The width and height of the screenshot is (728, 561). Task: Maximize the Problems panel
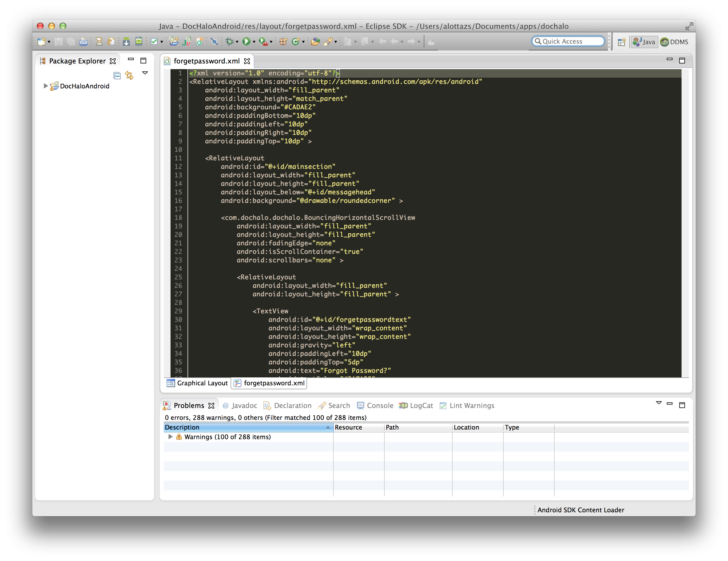pyautogui.click(x=682, y=405)
